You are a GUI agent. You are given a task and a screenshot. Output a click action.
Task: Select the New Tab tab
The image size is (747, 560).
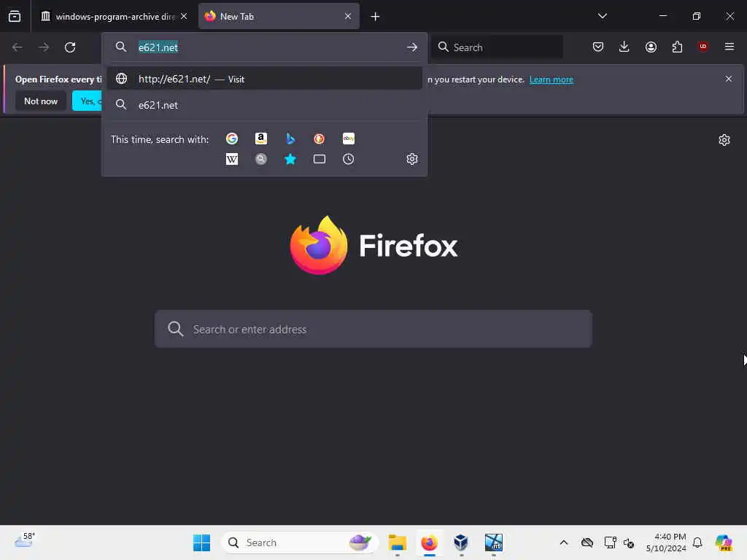(279, 17)
